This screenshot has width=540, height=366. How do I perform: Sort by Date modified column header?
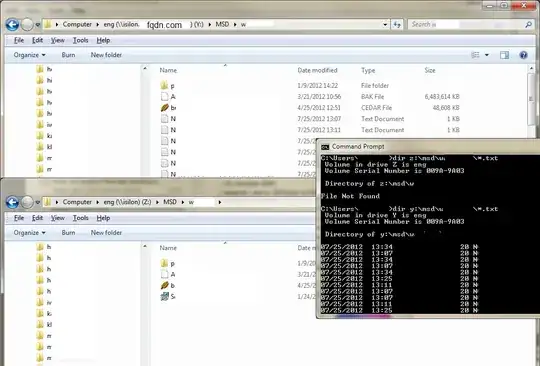(x=317, y=70)
